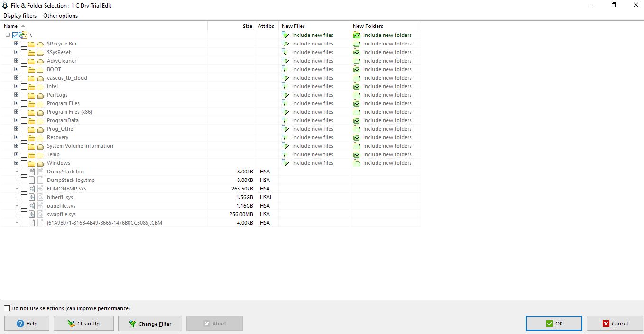Click Include new files icon in Program Files row
644x334 pixels.
pyautogui.click(x=285, y=103)
